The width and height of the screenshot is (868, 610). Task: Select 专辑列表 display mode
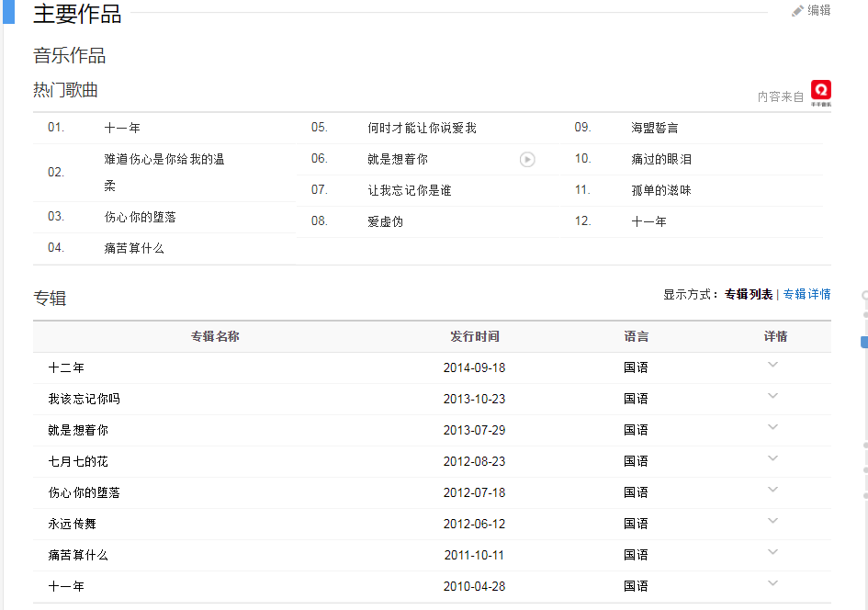tap(748, 294)
